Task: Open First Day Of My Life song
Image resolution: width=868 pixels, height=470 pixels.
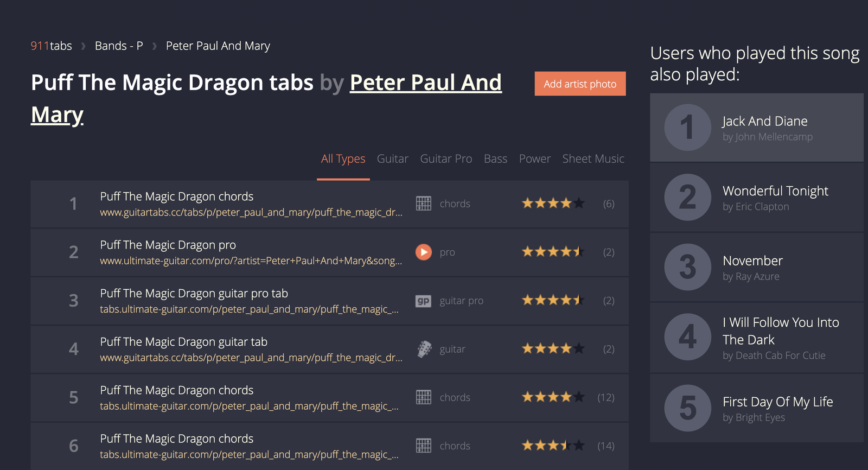Action: coord(777,402)
